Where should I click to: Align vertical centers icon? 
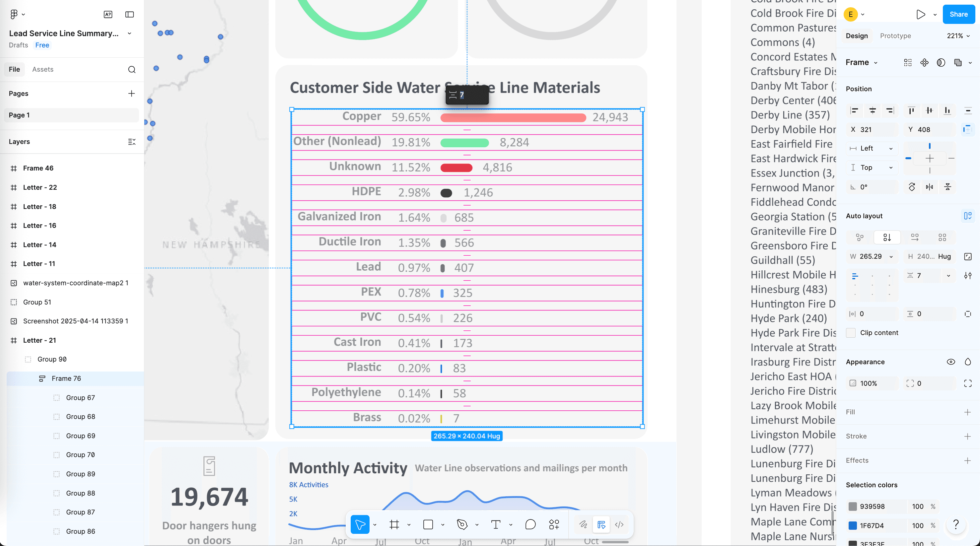pos(929,110)
